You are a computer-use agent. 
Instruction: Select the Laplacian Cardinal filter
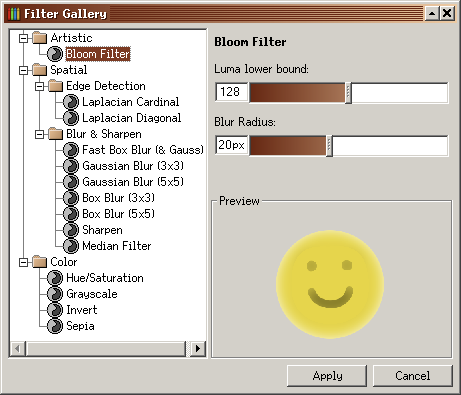(131, 102)
